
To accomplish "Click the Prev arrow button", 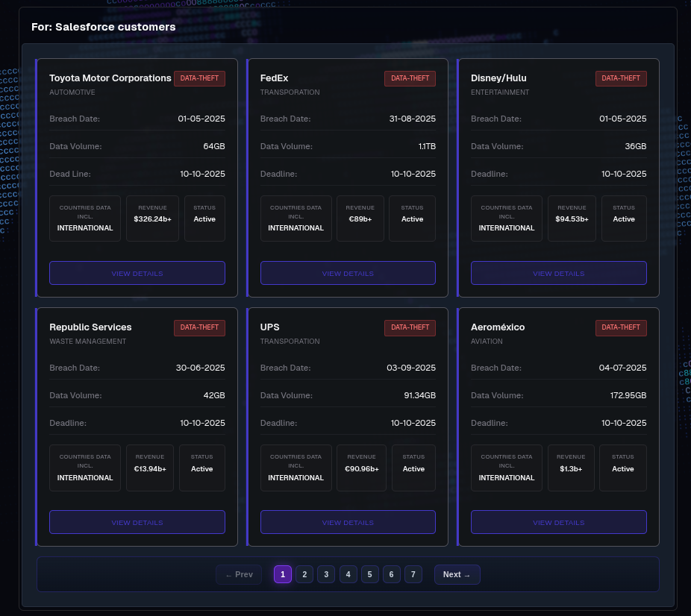I will (239, 574).
